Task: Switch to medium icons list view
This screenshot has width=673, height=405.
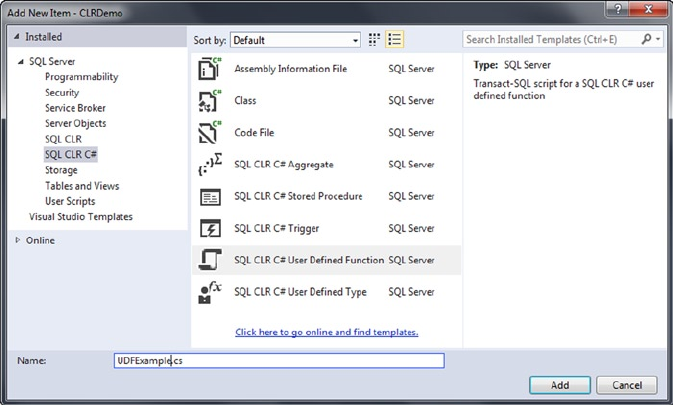Action: pos(395,40)
